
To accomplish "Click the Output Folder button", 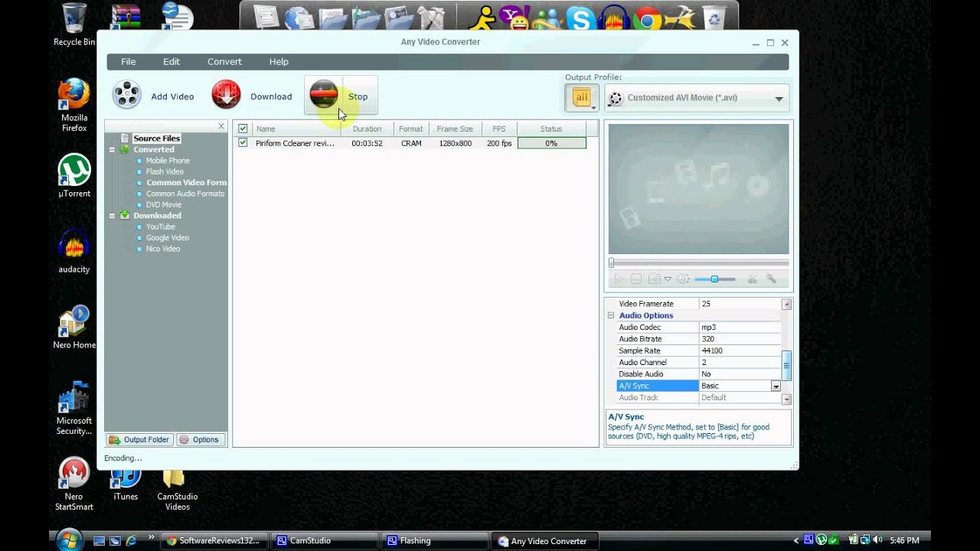I will point(139,440).
